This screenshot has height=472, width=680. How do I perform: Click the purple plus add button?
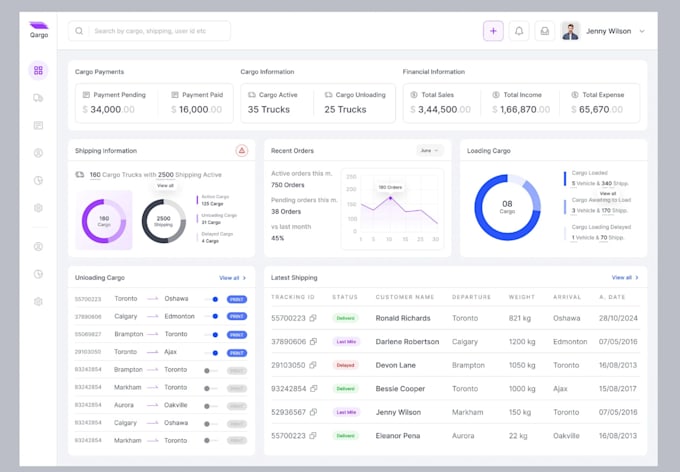pos(493,31)
